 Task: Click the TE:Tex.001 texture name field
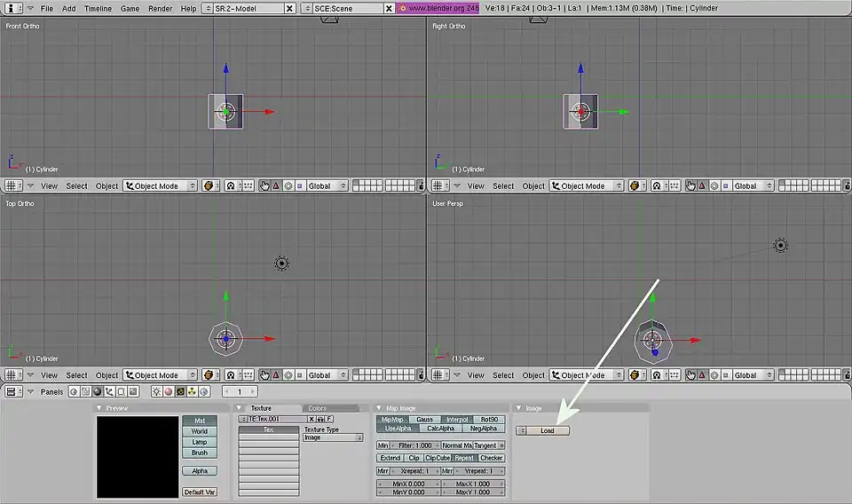click(x=275, y=419)
